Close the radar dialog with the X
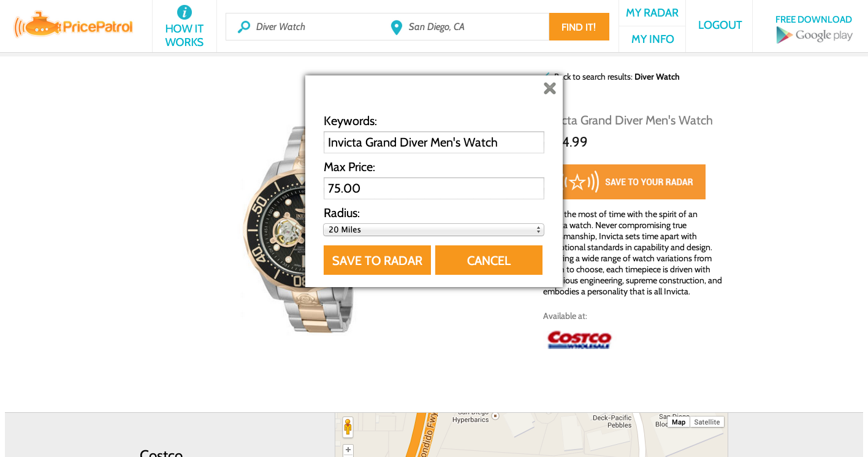 (x=550, y=88)
